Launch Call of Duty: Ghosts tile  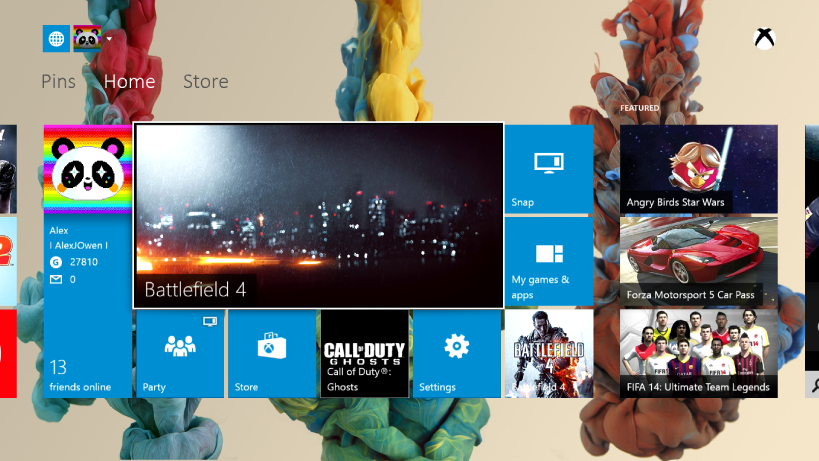(365, 353)
